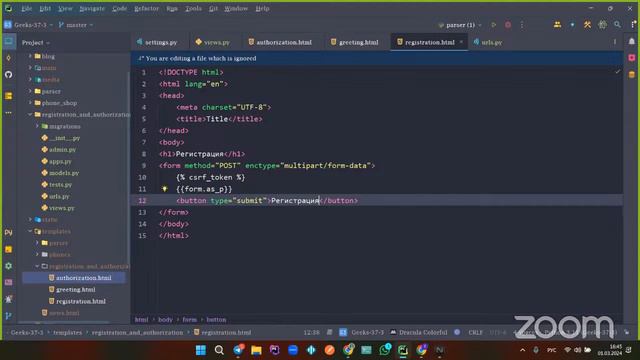Click the body breadcrumb in editor
Viewport: 640px width, 360px height.
click(165, 320)
